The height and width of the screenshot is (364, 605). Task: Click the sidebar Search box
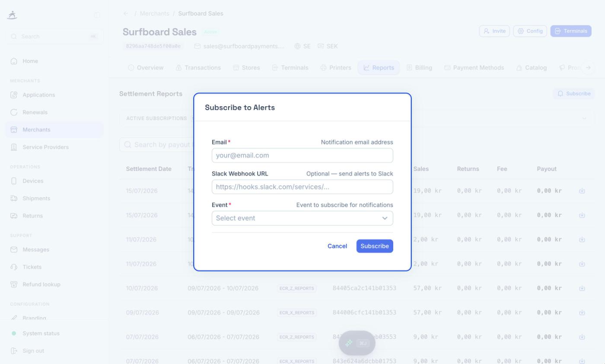[54, 37]
